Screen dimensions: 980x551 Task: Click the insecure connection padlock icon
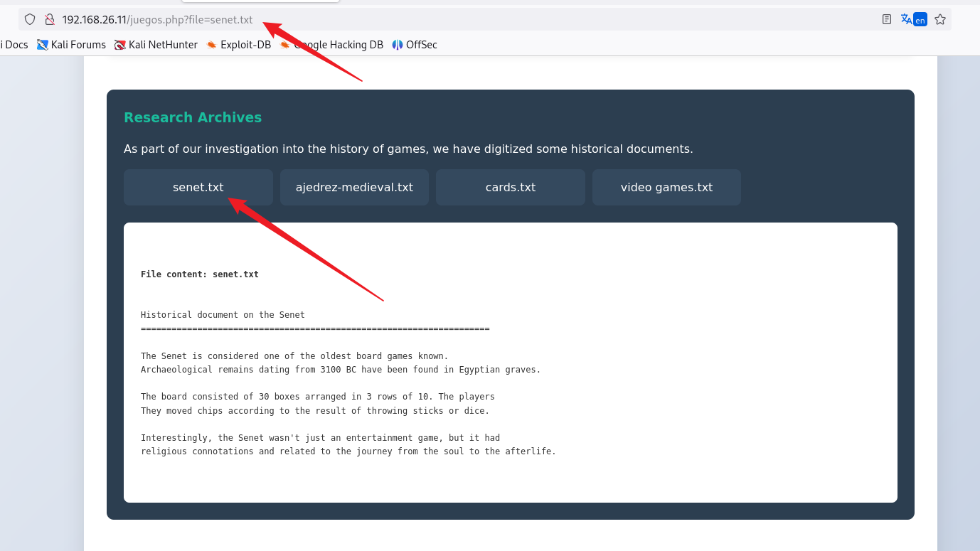click(x=49, y=20)
